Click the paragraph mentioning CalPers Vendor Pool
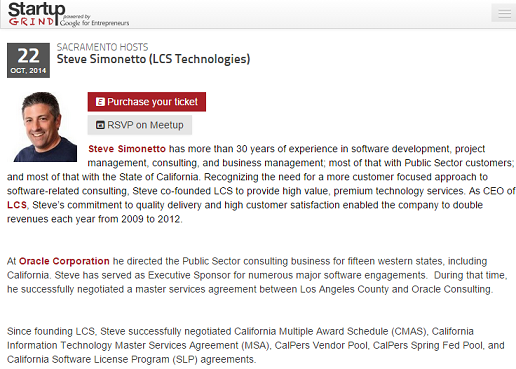Viewport: 516px width, 369px height. point(256,345)
